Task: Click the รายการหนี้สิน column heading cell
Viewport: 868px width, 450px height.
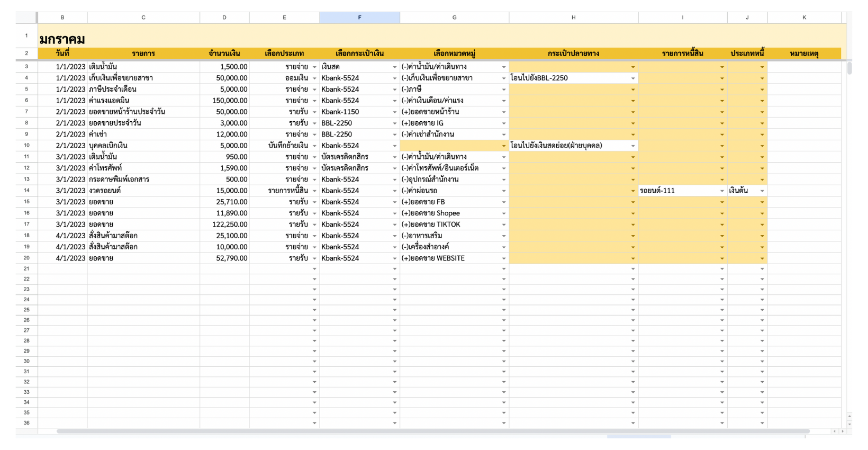Action: tap(683, 53)
